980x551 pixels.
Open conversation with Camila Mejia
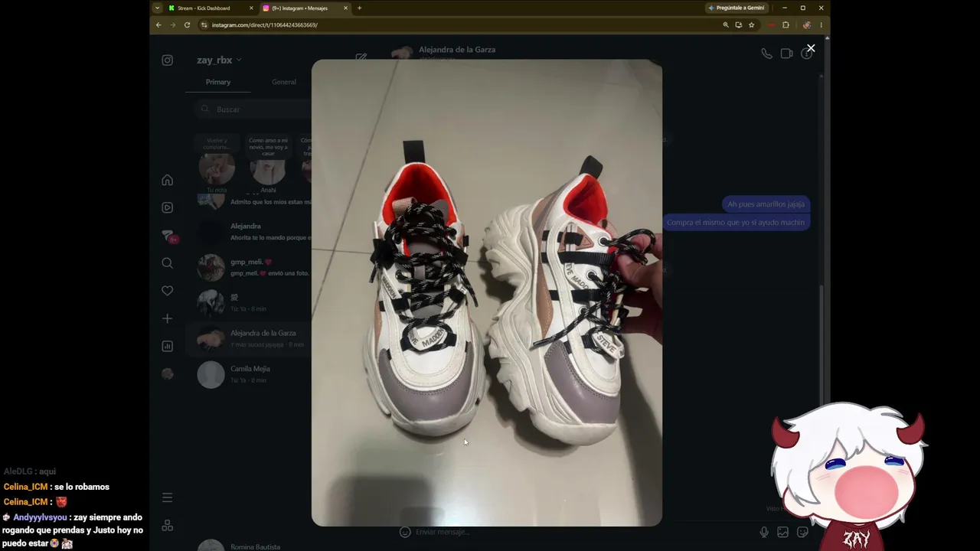pyautogui.click(x=249, y=374)
